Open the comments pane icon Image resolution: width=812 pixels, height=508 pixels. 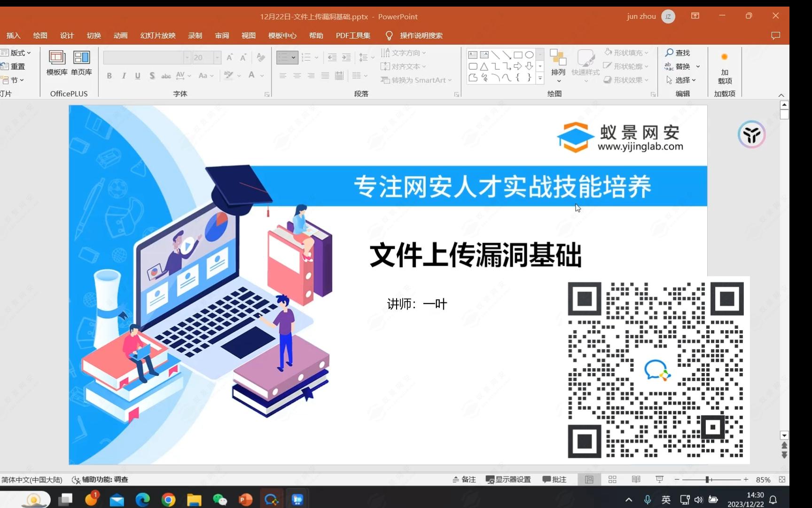[775, 35]
